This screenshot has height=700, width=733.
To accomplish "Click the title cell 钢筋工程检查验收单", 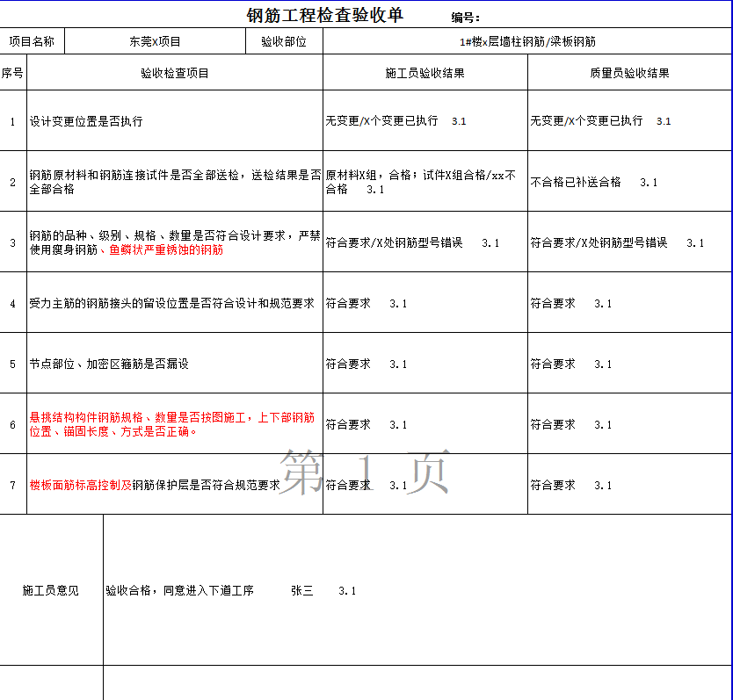I will pos(325,15).
